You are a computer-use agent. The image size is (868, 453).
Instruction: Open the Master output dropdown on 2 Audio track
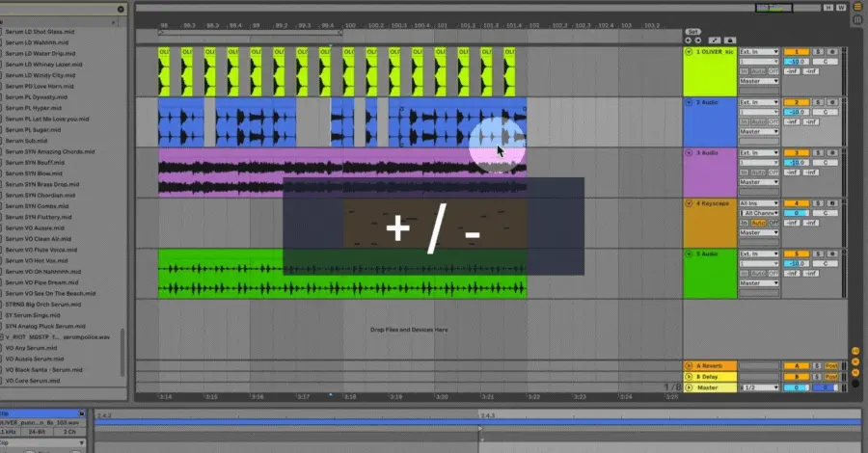[759, 132]
